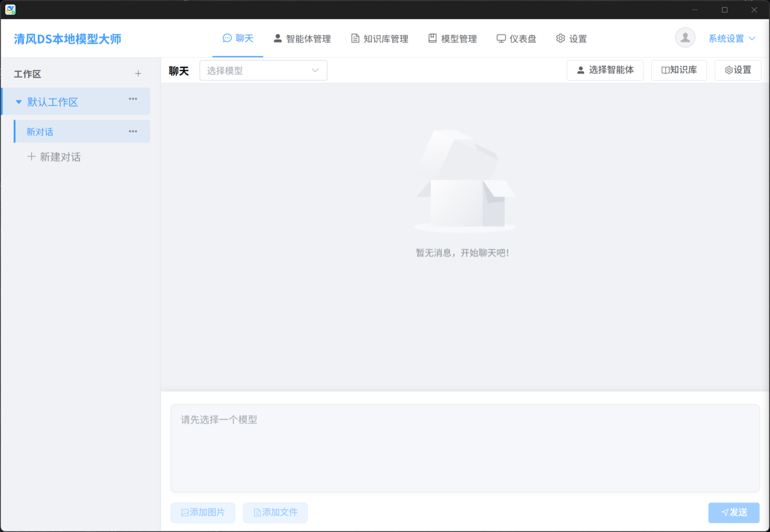Click the 知识库 button in chat header

(x=679, y=70)
